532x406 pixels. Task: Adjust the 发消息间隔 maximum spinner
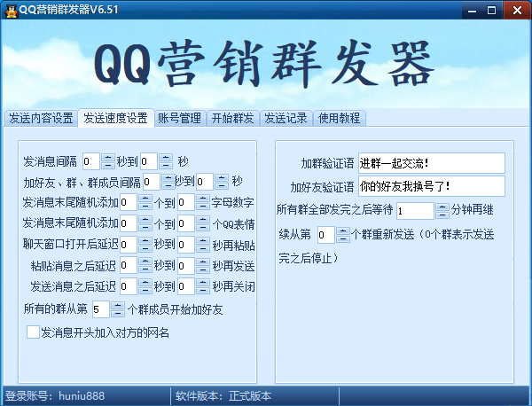[x=166, y=161]
